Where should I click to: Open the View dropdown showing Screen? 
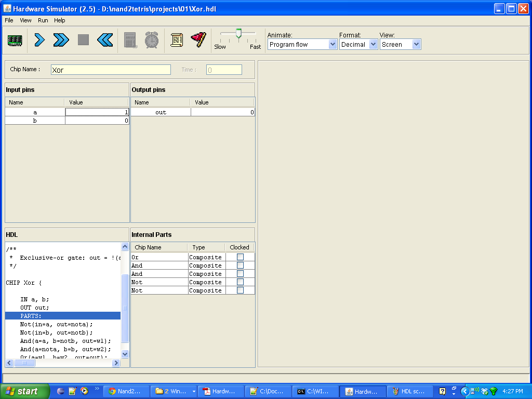[x=400, y=45]
